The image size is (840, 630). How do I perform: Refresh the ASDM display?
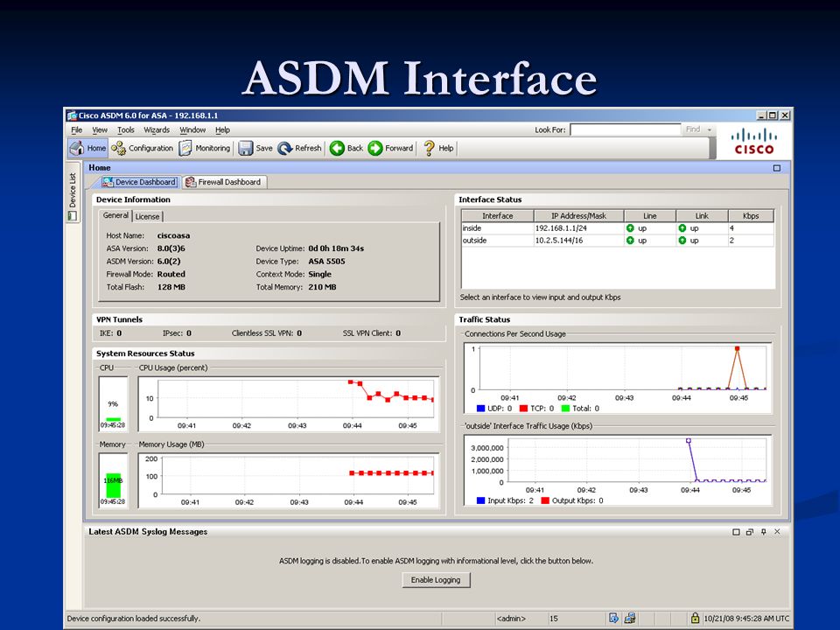click(300, 148)
